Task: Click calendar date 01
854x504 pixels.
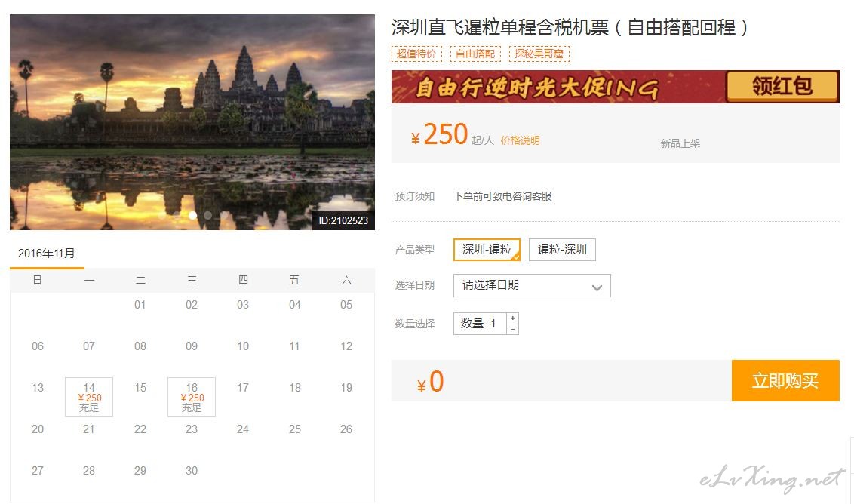Action: (x=140, y=305)
